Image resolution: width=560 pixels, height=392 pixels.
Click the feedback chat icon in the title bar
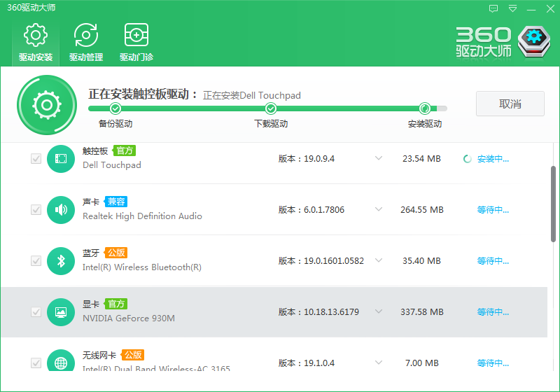tap(493, 8)
